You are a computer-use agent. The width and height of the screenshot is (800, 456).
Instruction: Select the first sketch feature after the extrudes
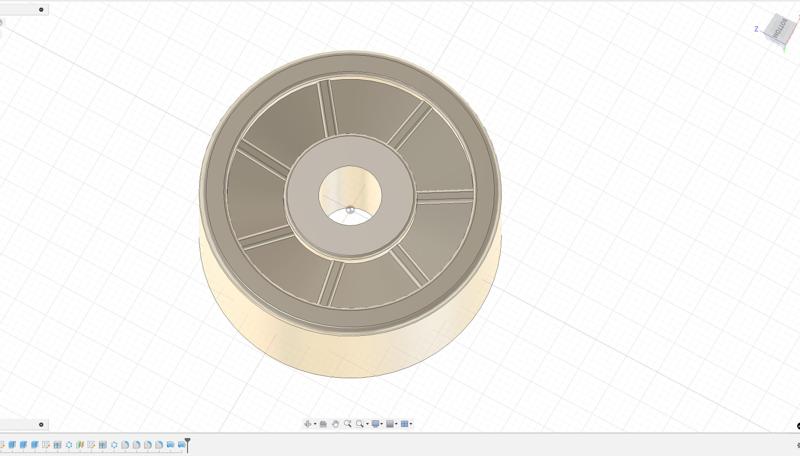pyautogui.click(x=46, y=445)
